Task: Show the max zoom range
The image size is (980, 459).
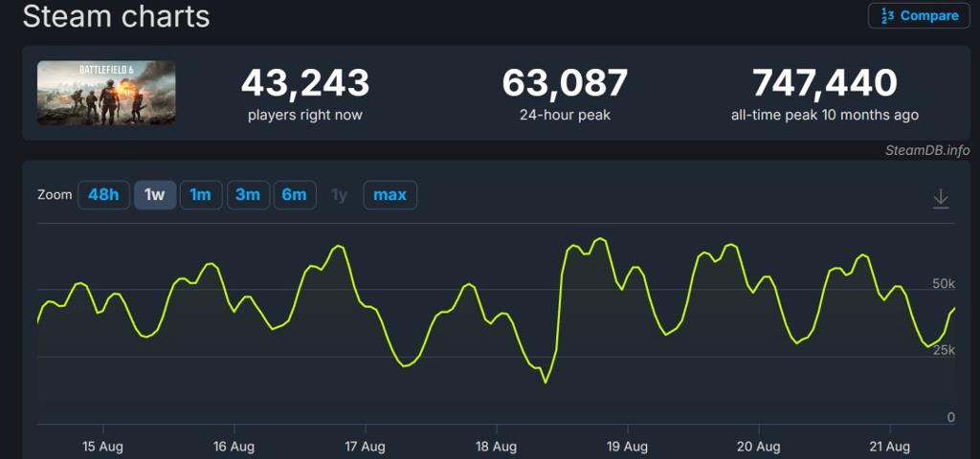Action: (x=390, y=195)
